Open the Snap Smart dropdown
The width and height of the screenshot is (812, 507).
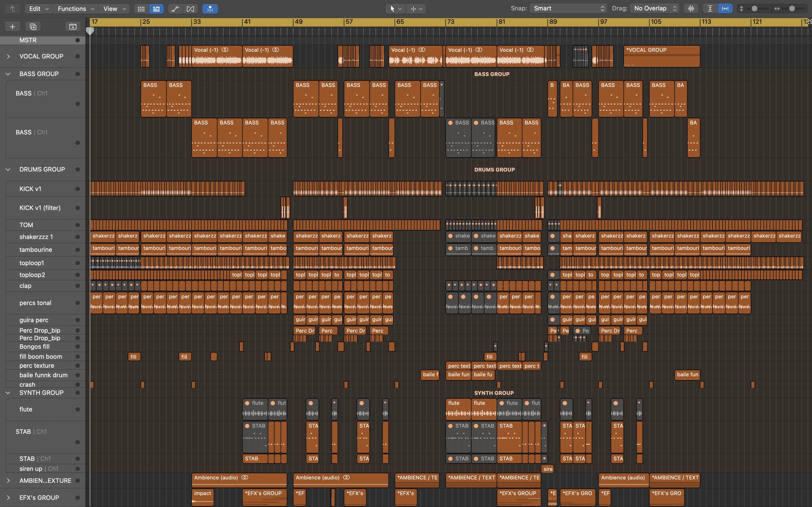(568, 9)
